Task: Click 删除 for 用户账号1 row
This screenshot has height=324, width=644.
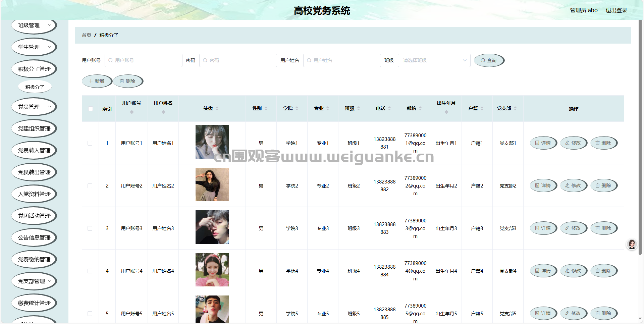Action: [x=604, y=143]
